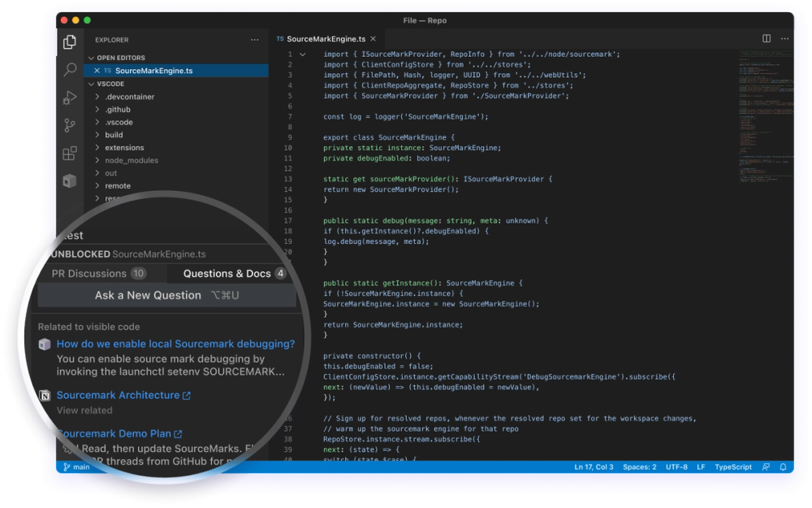Click code line 'private constructor() {'
Image resolution: width=812 pixels, height=508 pixels.
pyautogui.click(x=372, y=356)
